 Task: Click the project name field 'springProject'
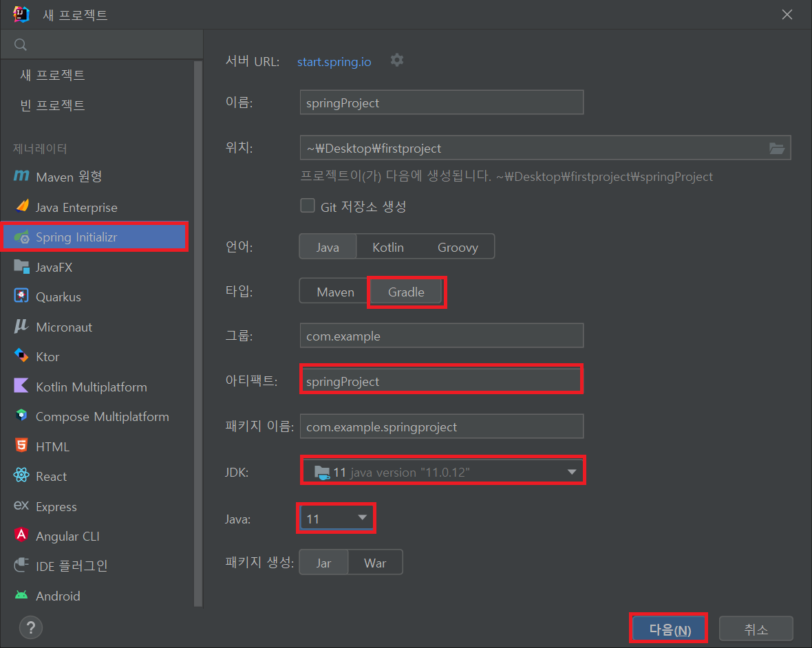point(441,102)
